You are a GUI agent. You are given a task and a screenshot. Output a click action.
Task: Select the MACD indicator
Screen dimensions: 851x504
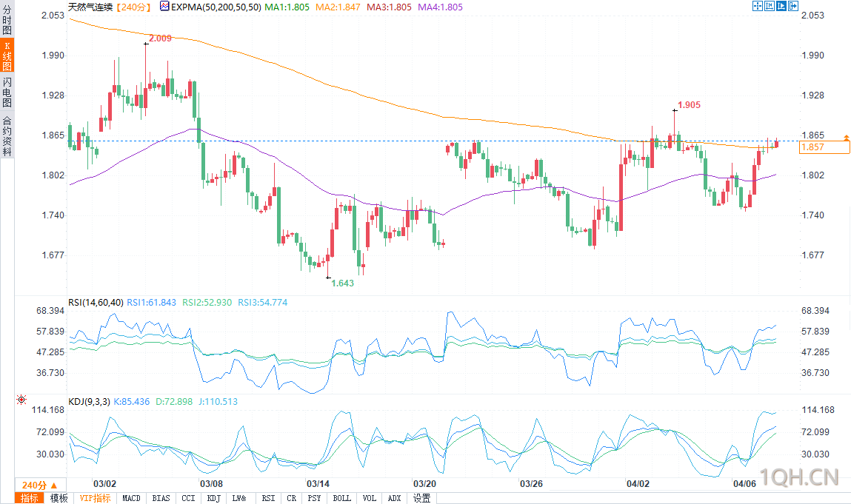tap(131, 498)
